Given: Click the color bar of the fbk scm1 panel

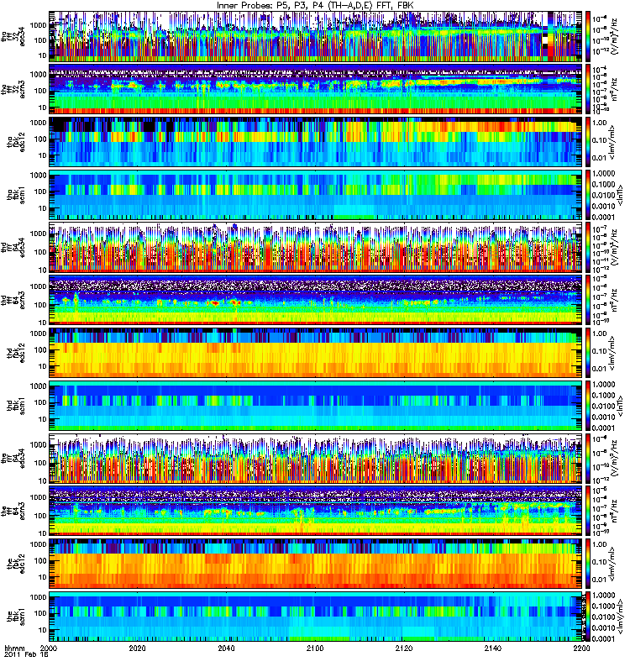Looking at the screenshot, I should (x=588, y=617).
